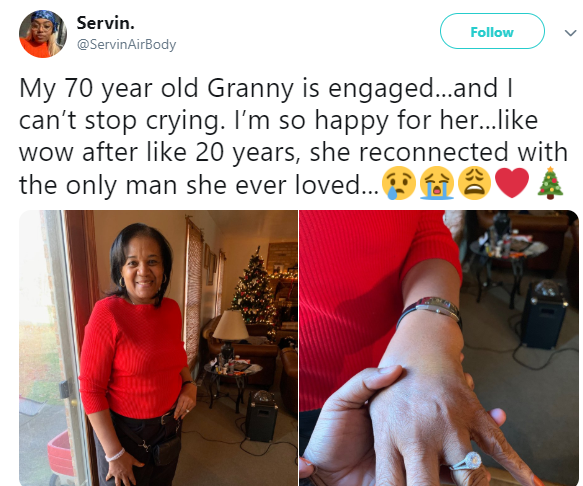Click Granny's face in the left photo
Image resolution: width=583 pixels, height=486 pixels.
tap(144, 266)
